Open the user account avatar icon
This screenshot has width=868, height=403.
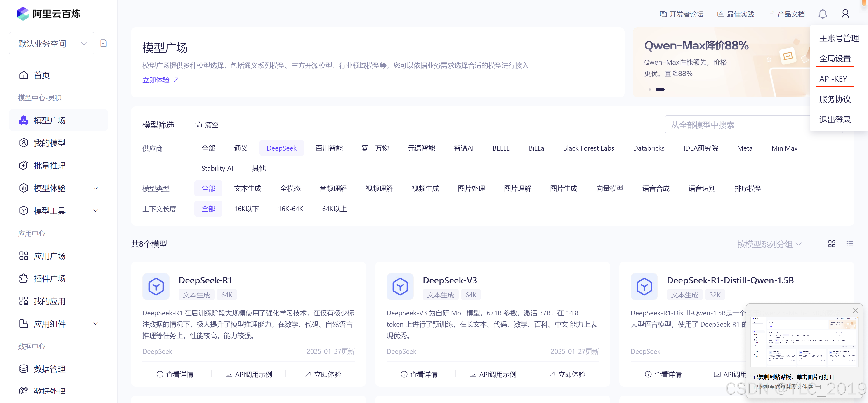pos(845,14)
